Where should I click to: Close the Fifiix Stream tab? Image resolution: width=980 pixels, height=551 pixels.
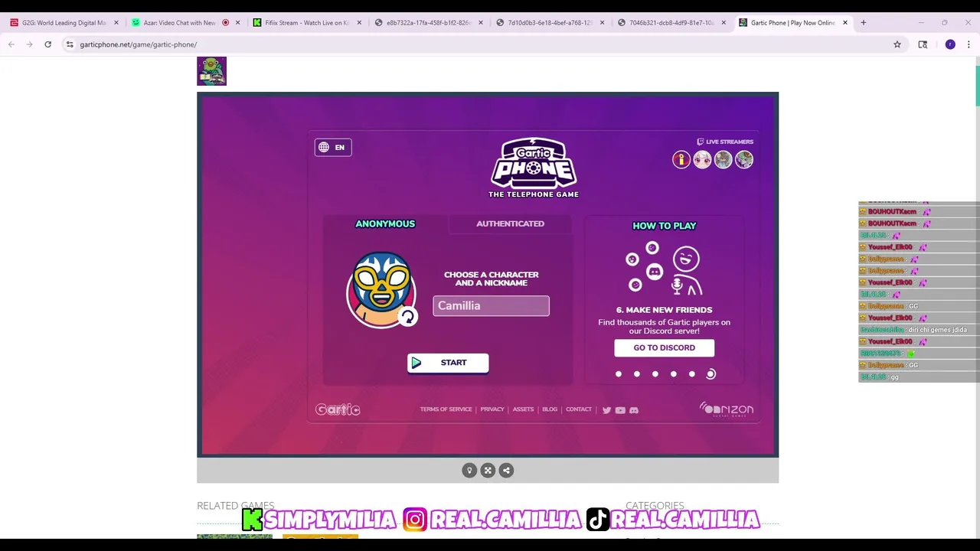(x=359, y=23)
